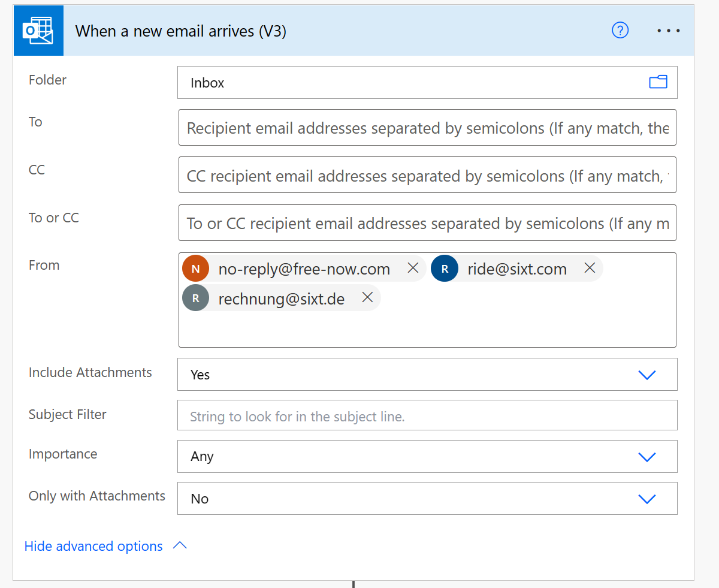Screen dimensions: 719x588
Task: Focus the To recipients field
Action: [427, 127]
